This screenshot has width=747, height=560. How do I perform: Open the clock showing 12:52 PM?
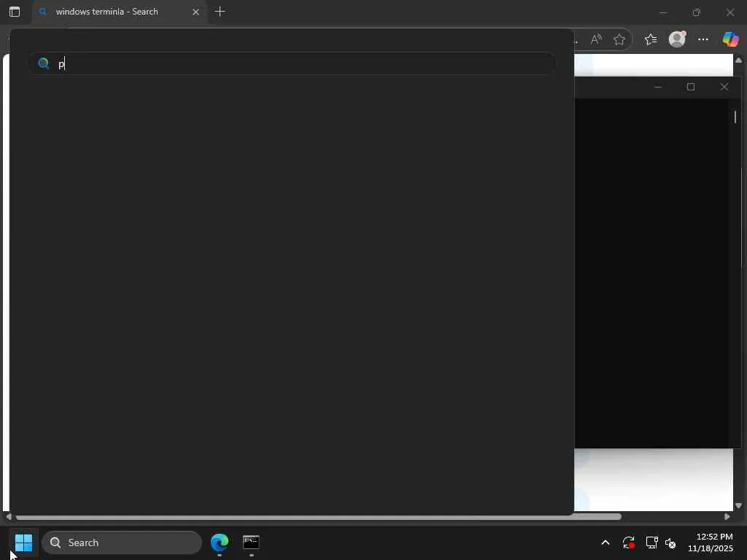point(711,542)
